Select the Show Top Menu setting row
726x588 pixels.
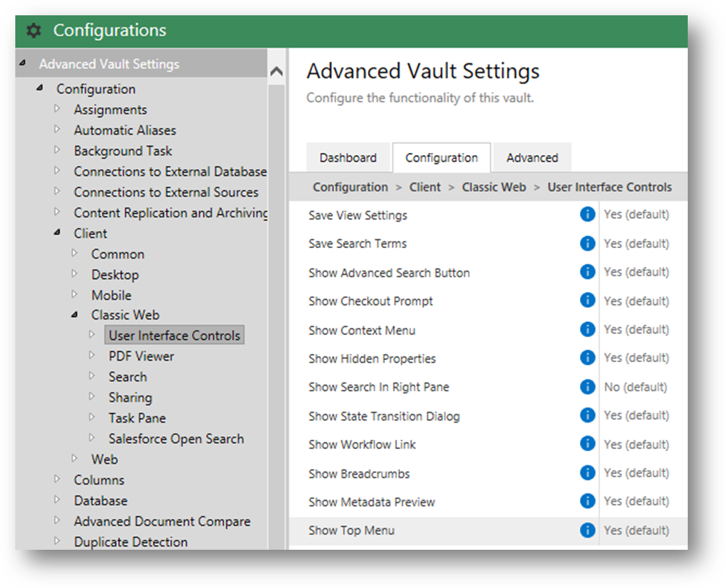(x=488, y=530)
